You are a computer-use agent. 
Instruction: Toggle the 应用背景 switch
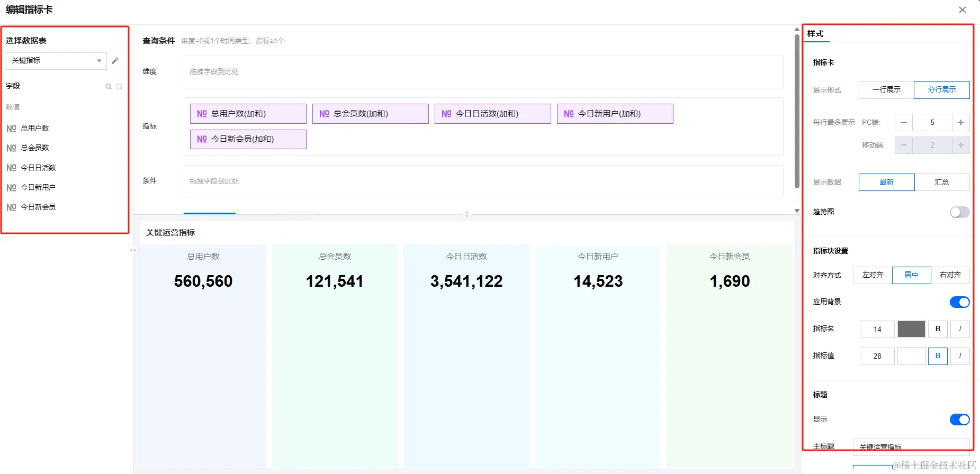click(959, 302)
